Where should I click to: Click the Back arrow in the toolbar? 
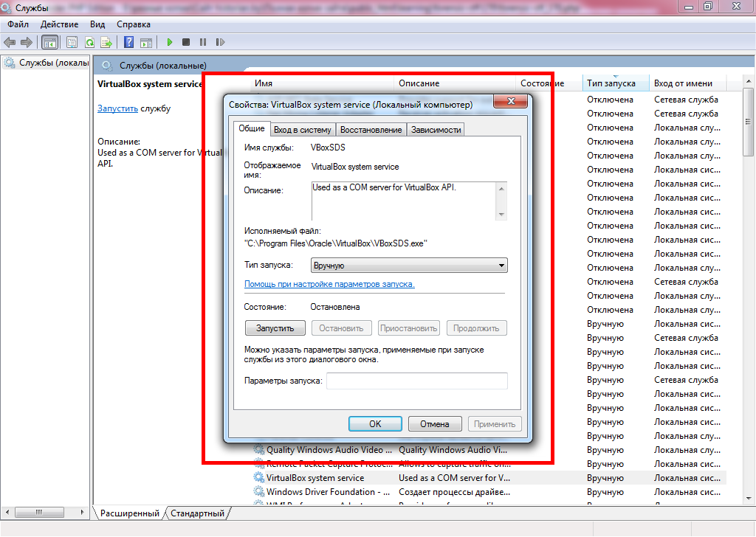(x=10, y=43)
